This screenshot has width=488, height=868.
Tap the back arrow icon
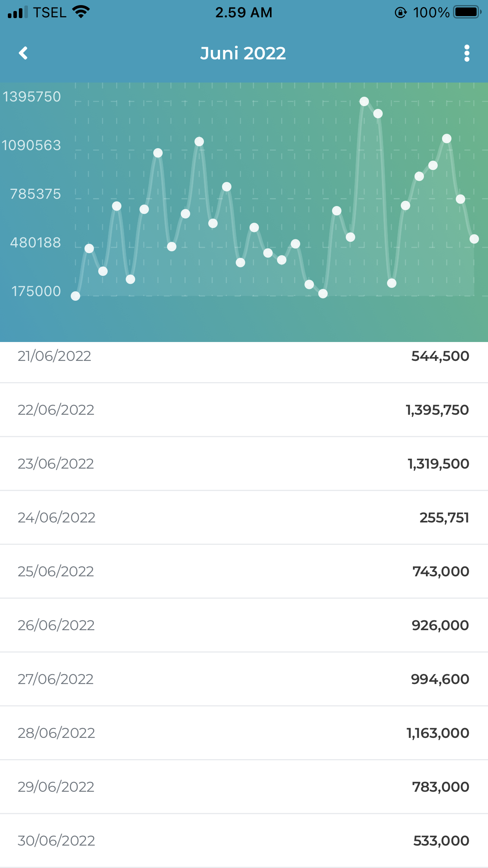coord(24,53)
